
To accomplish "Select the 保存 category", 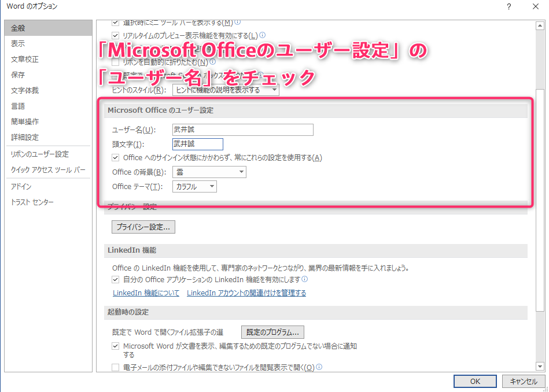I will coord(49,75).
